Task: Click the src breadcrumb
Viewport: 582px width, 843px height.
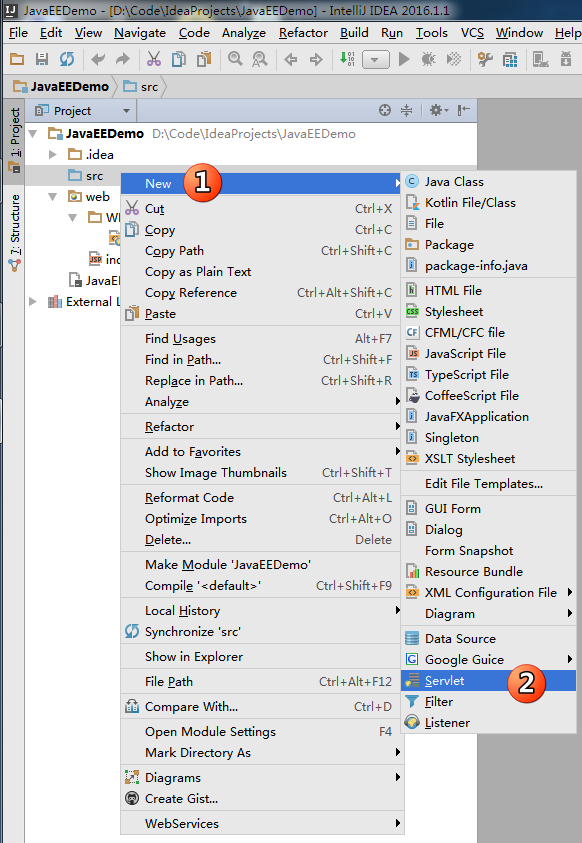Action: (x=141, y=87)
